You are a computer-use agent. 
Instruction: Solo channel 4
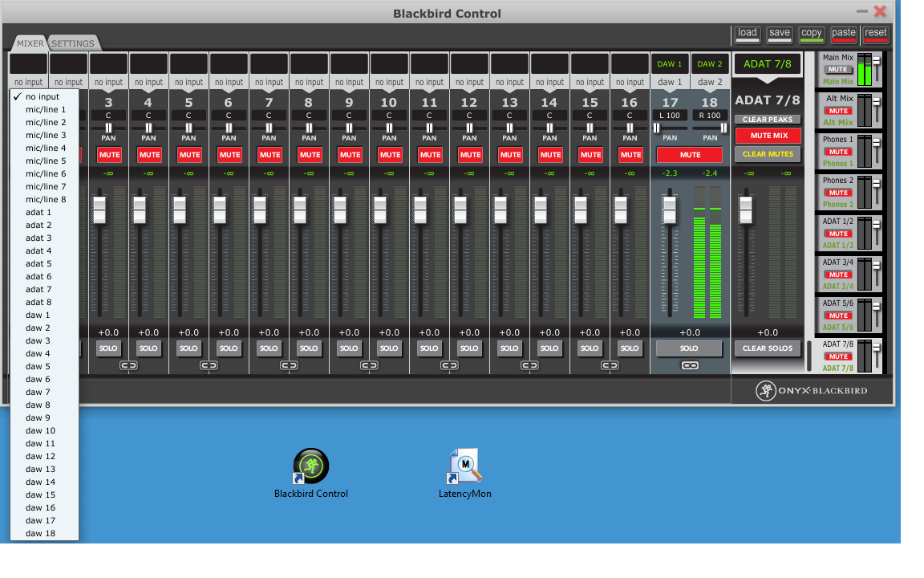click(148, 348)
